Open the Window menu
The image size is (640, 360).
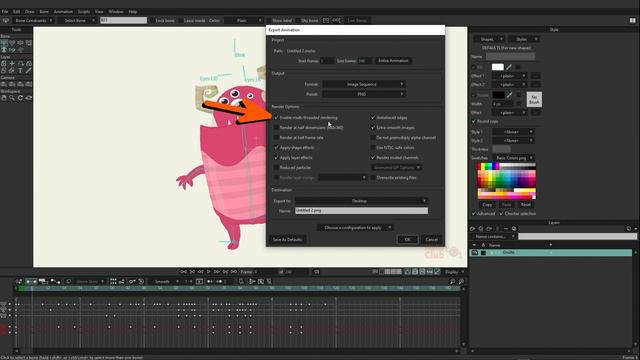[116, 11]
